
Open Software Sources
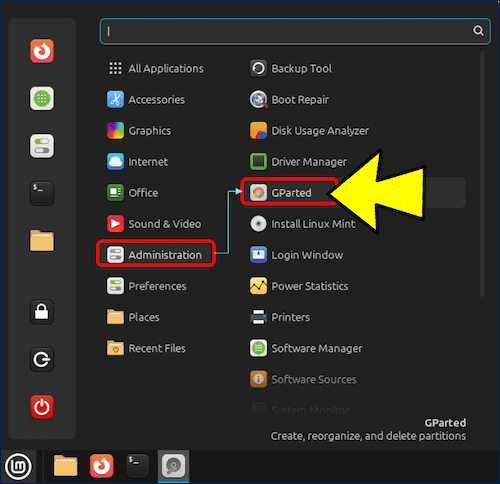point(303,379)
